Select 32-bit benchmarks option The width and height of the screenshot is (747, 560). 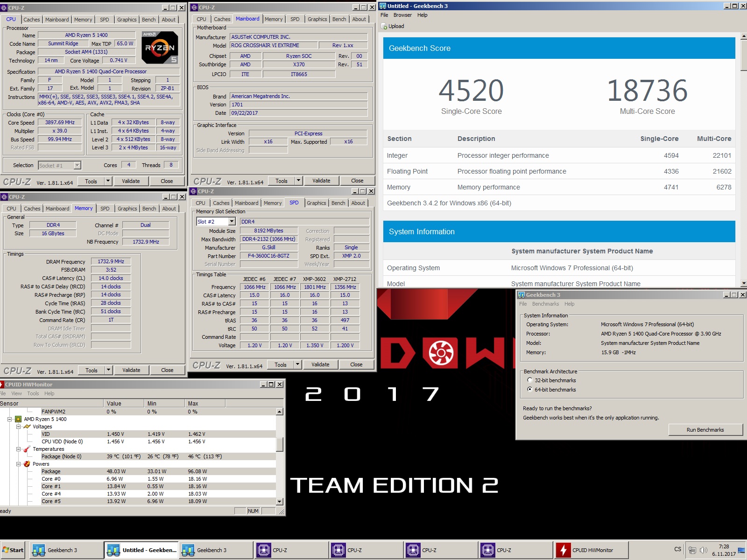pos(530,380)
